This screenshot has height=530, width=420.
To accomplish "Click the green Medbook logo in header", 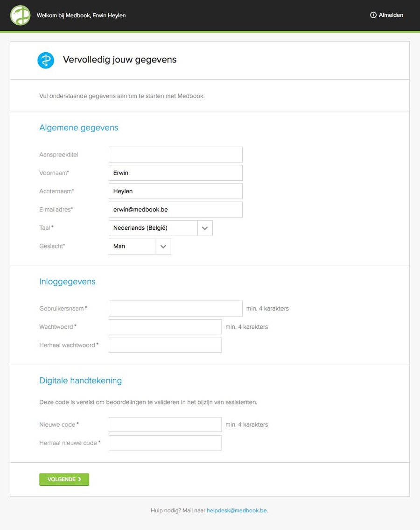I will pyautogui.click(x=20, y=15).
